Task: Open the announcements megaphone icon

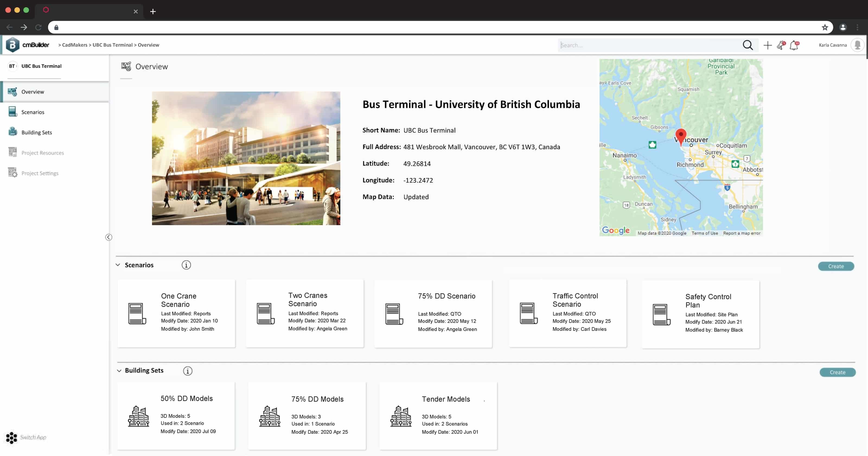Action: 781,45
